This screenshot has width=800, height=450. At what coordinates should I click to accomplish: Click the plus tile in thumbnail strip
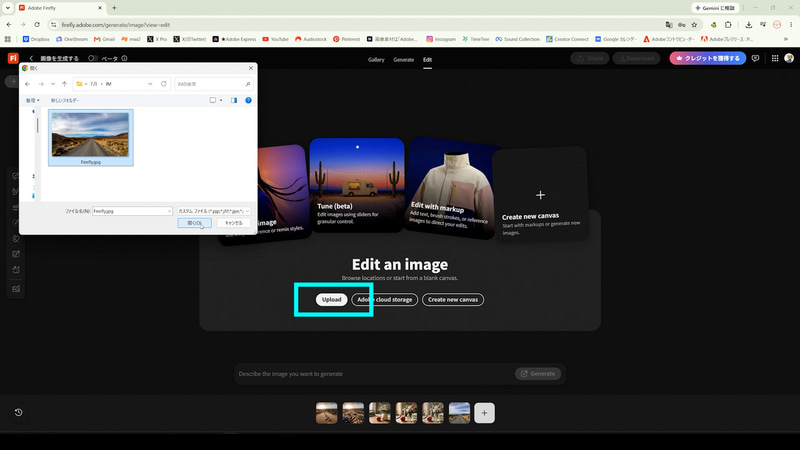[484, 413]
